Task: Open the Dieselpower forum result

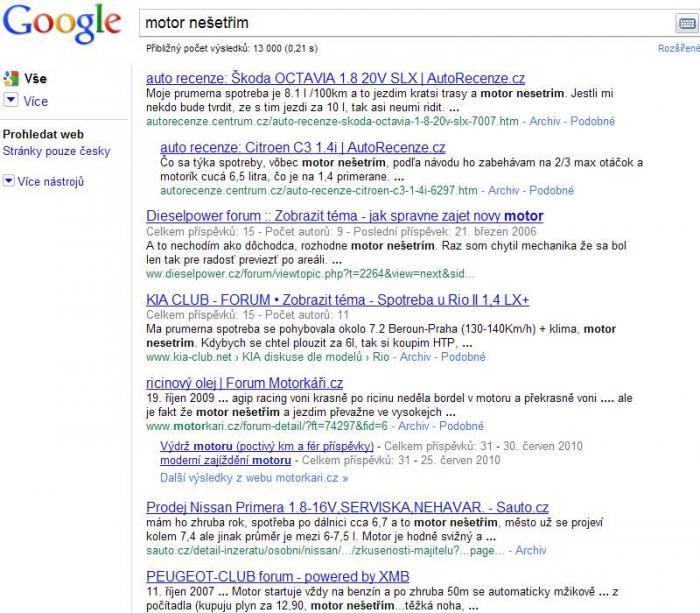Action: coord(344,216)
